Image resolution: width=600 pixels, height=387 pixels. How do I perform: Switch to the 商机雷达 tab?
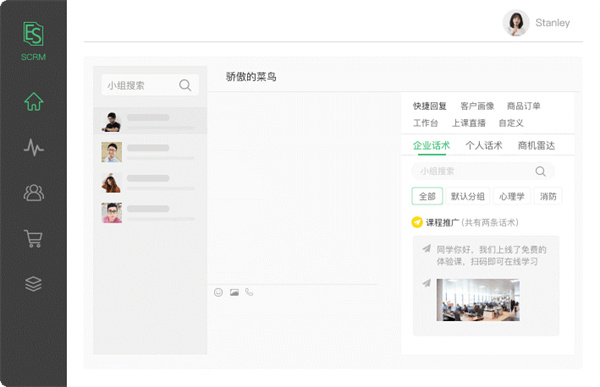pos(536,145)
